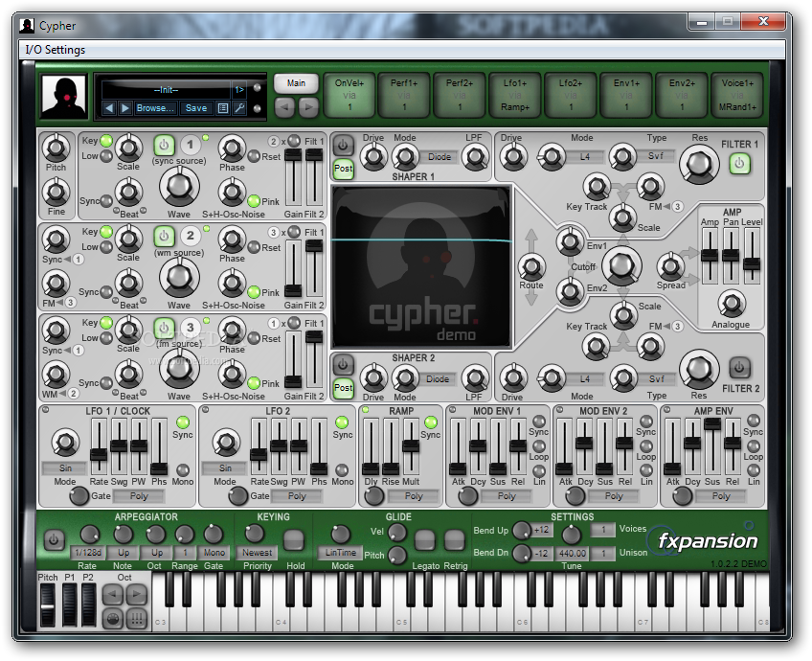Toggle Shaper 1 power button
Viewport: 812px width, 661px height.
tap(343, 146)
